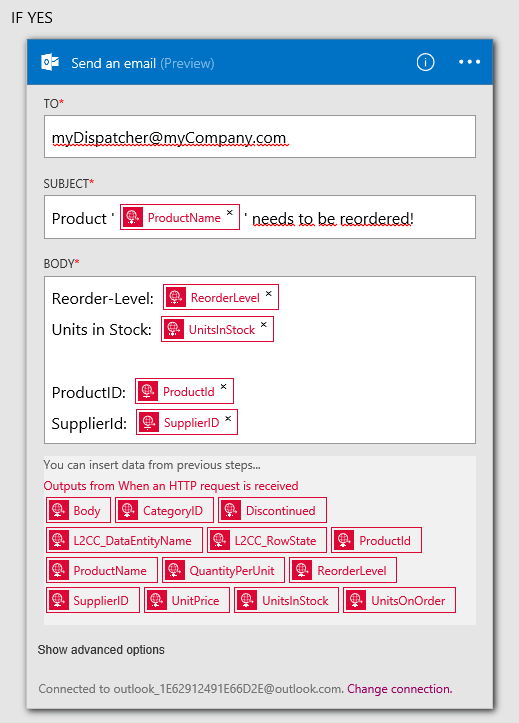Image resolution: width=519 pixels, height=723 pixels.
Task: Insert the UnitsInStock output token from list
Action: (286, 600)
